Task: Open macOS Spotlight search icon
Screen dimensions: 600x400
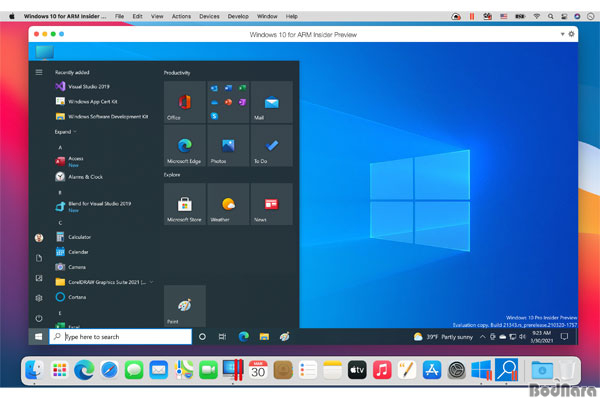Action: [x=550, y=16]
